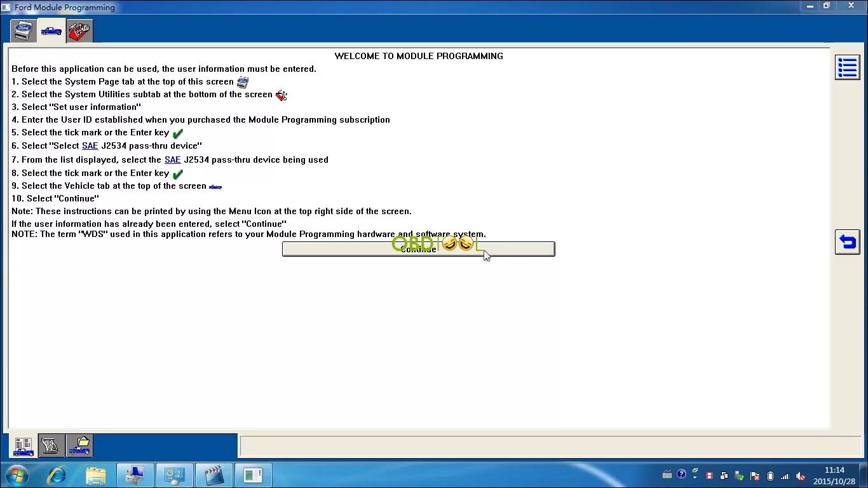Screen dimensions: 868x488
Task: Click the blue Help question mark tray icon
Action: (681, 474)
